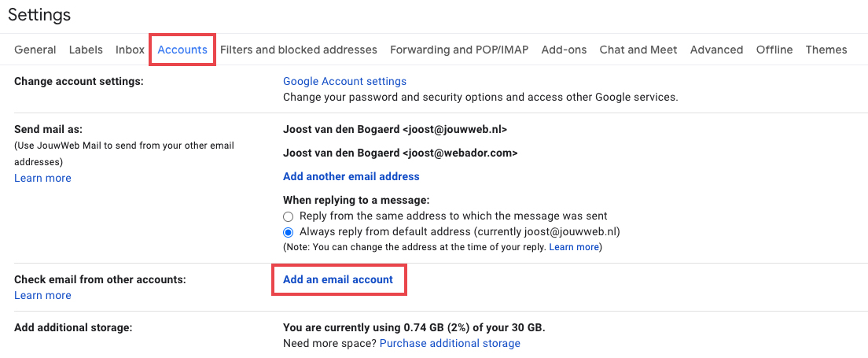The width and height of the screenshot is (868, 358).
Task: Open Filters and blocked addresses tab
Action: [x=299, y=50]
